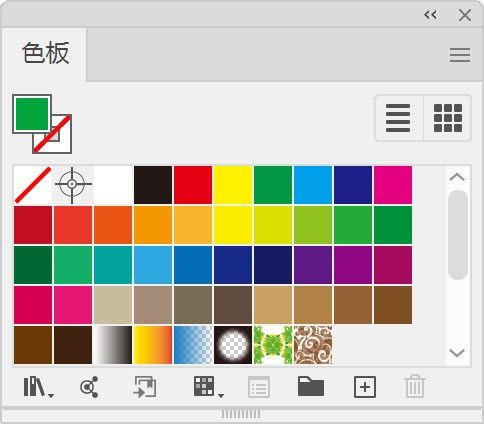Pick the cyan blue swatch in top row
The width and height of the screenshot is (484, 424).
313,185
